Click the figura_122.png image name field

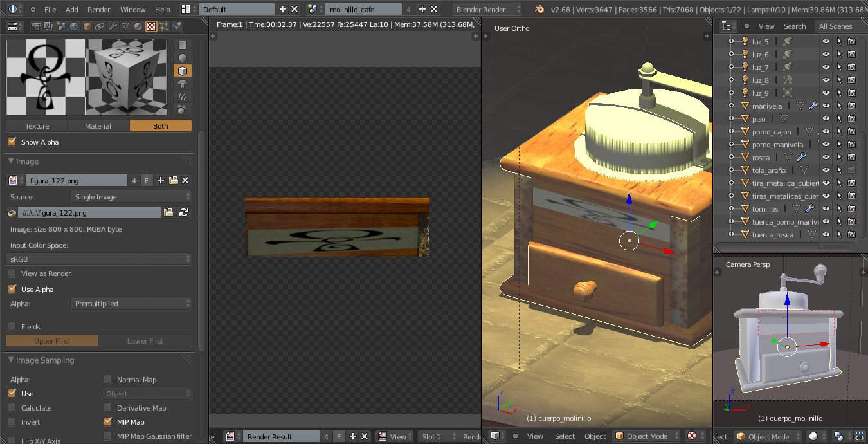coord(77,181)
